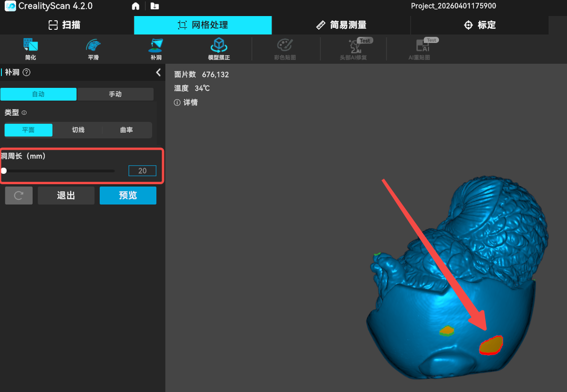This screenshot has width=567, height=392.
Task: Open the Fill Holes (补洞) tool
Action: [156, 46]
